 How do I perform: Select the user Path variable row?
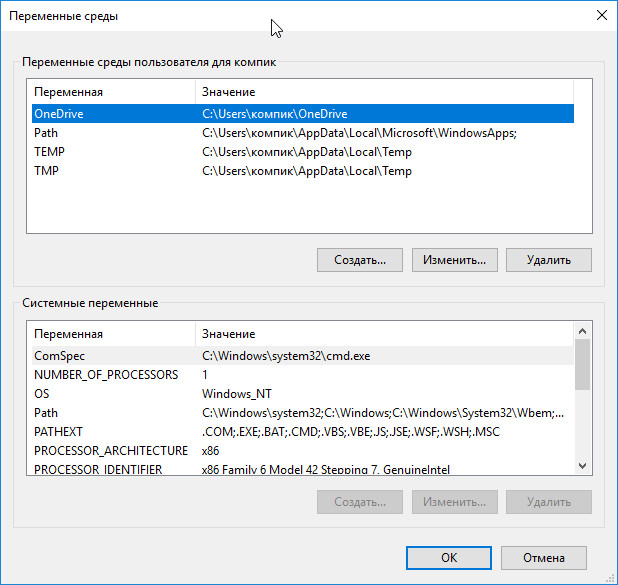(303, 133)
